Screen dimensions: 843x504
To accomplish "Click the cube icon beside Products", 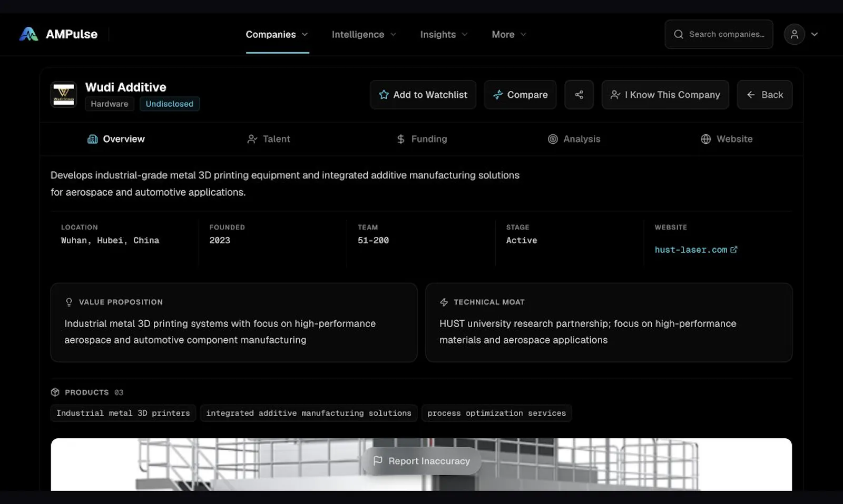I will [55, 392].
